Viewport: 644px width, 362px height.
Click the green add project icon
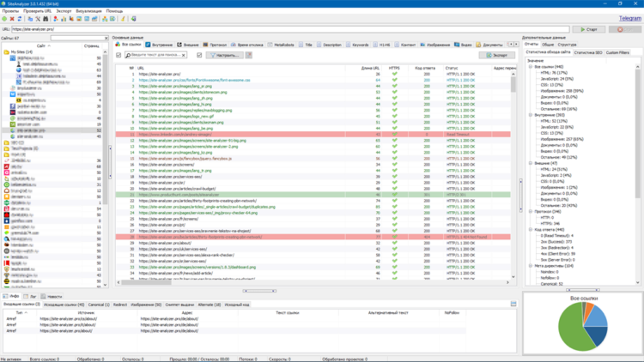(4, 19)
